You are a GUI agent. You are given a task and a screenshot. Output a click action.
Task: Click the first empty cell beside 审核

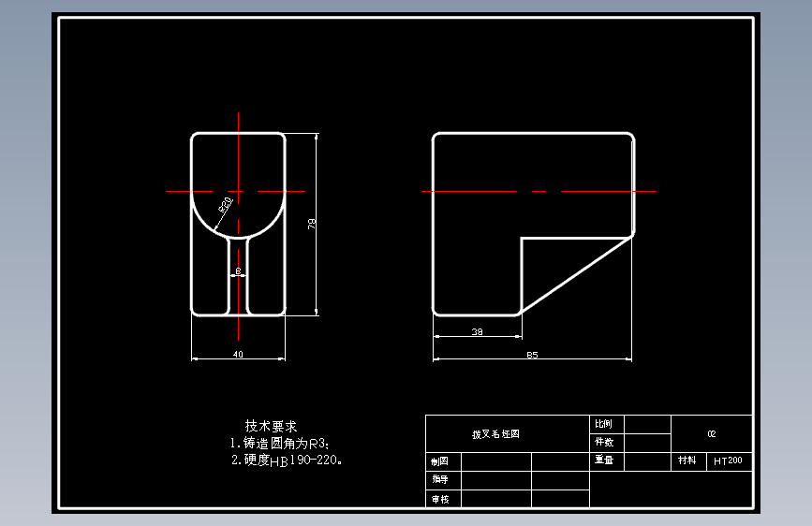496,499
